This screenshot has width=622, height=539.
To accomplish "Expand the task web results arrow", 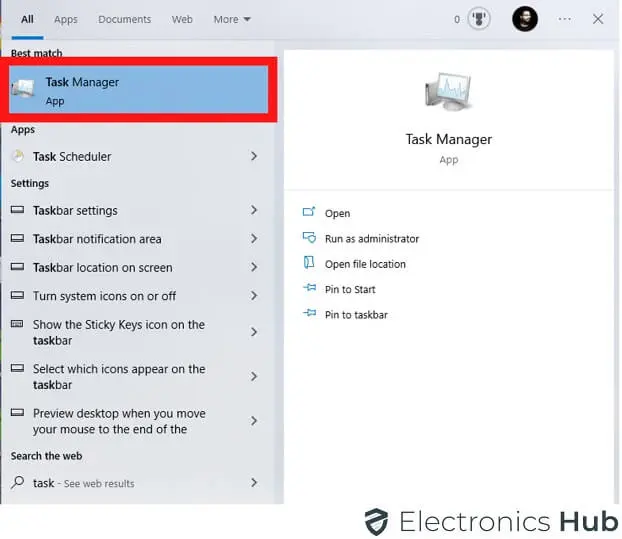I will click(254, 483).
